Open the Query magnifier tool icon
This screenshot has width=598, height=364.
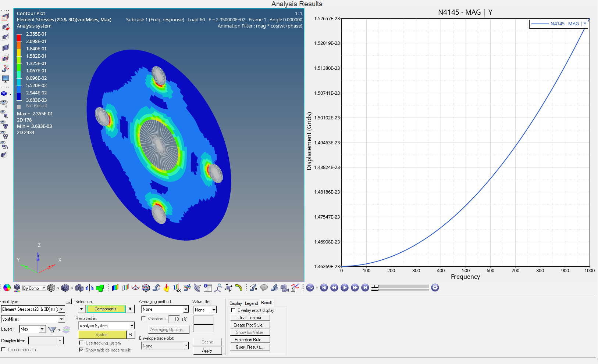(218, 288)
